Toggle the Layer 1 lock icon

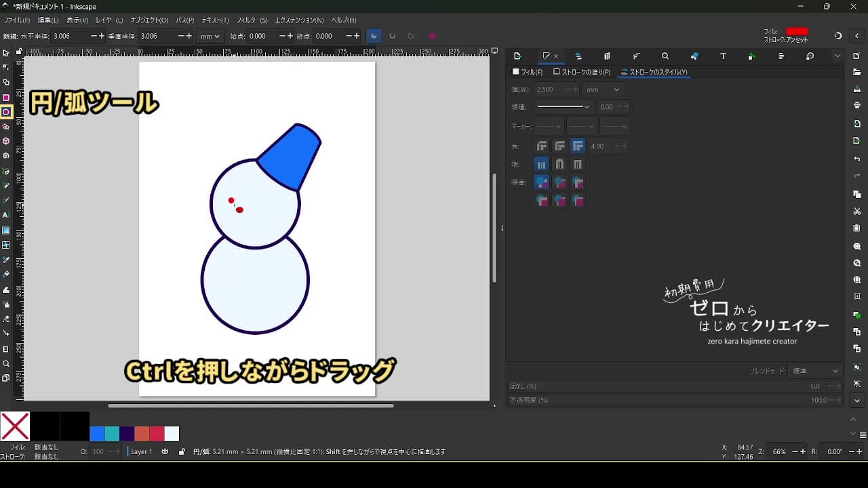pyautogui.click(x=182, y=451)
